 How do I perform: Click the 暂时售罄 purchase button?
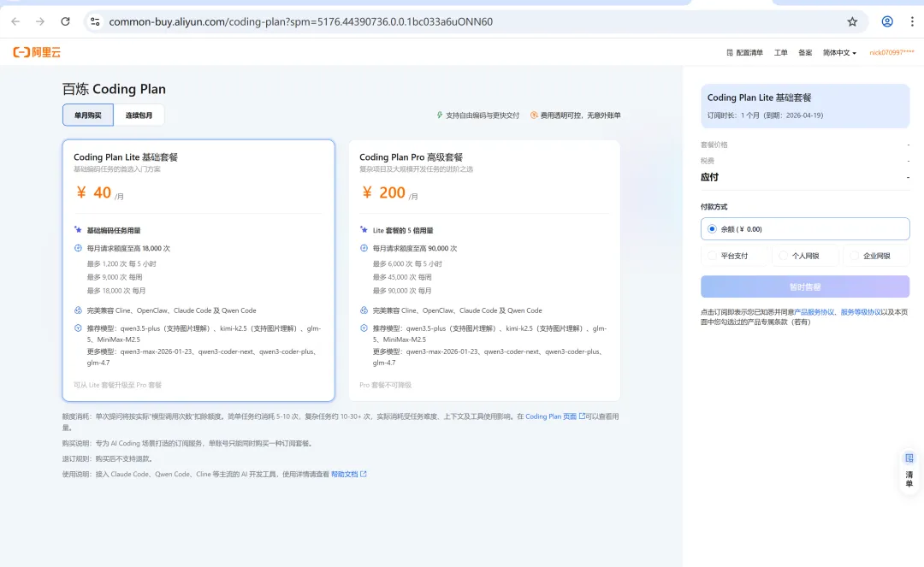(x=805, y=286)
